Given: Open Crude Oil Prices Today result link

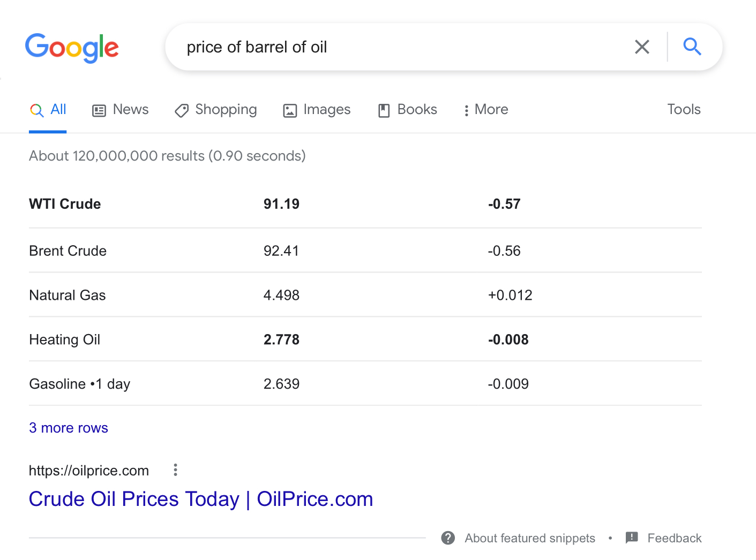Looking at the screenshot, I should [x=201, y=499].
